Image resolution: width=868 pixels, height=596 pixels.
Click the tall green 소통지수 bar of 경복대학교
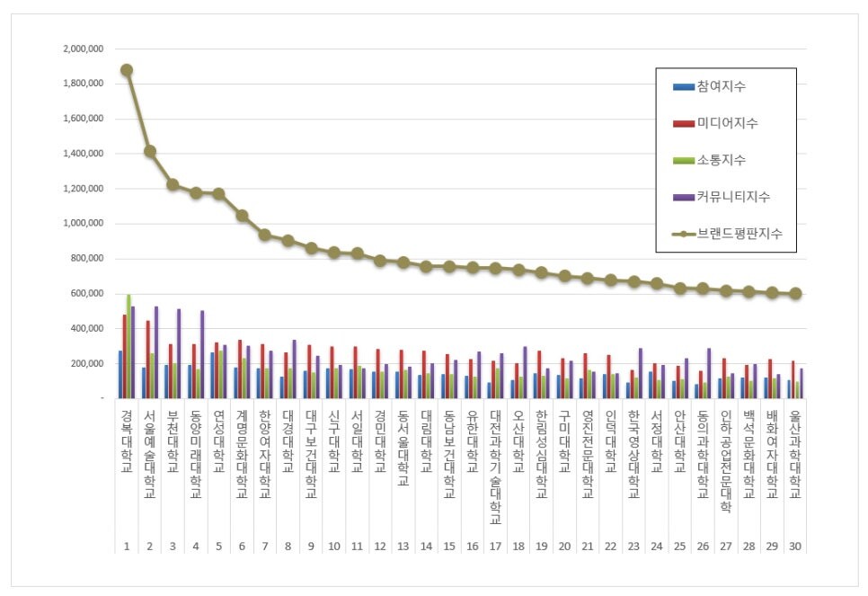[128, 346]
